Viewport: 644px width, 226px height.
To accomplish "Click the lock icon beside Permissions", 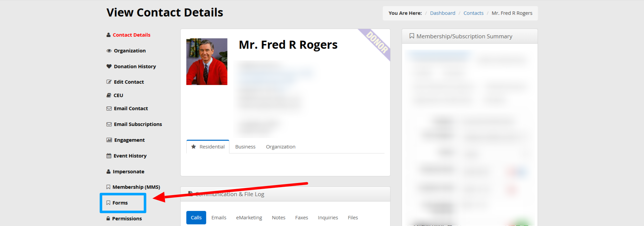I will click(x=108, y=219).
